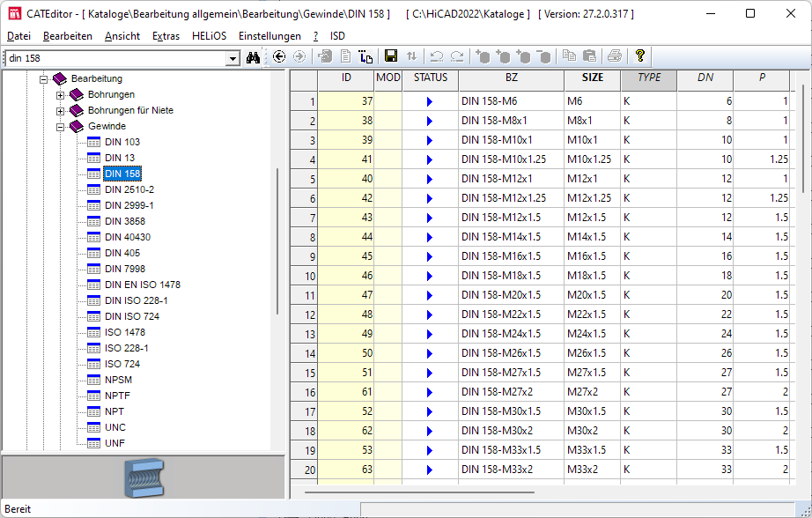Select DIN EN ISO 1478 in tree
This screenshot has width=812, height=518.
[x=142, y=285]
